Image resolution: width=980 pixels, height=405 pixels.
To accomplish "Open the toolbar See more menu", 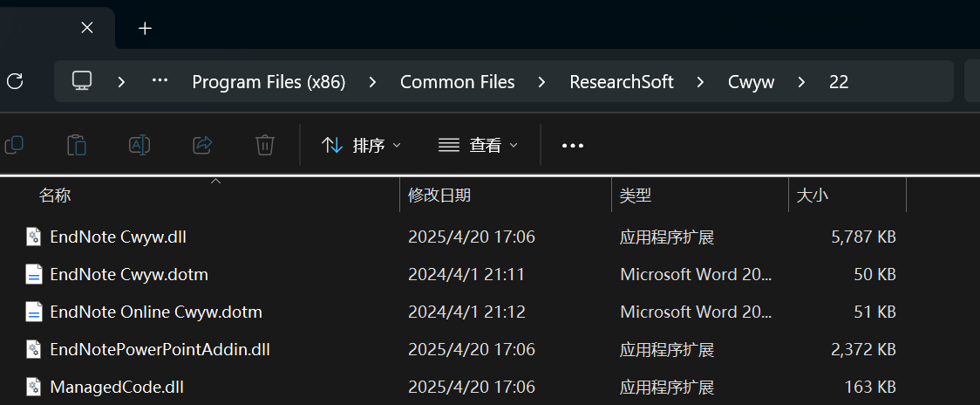I will (573, 146).
